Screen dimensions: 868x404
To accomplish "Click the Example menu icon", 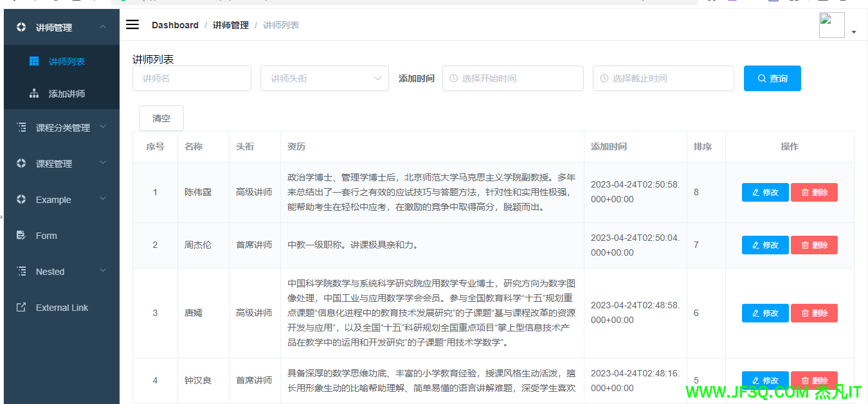I will pos(21,200).
